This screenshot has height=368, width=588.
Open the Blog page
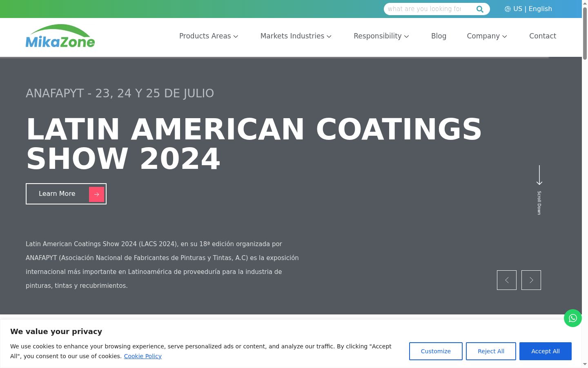[x=439, y=36]
